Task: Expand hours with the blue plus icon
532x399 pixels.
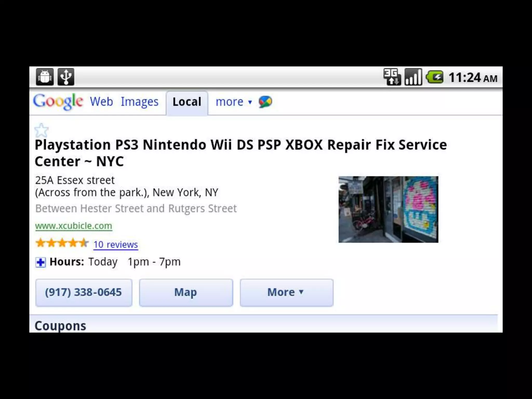Action: pos(41,262)
